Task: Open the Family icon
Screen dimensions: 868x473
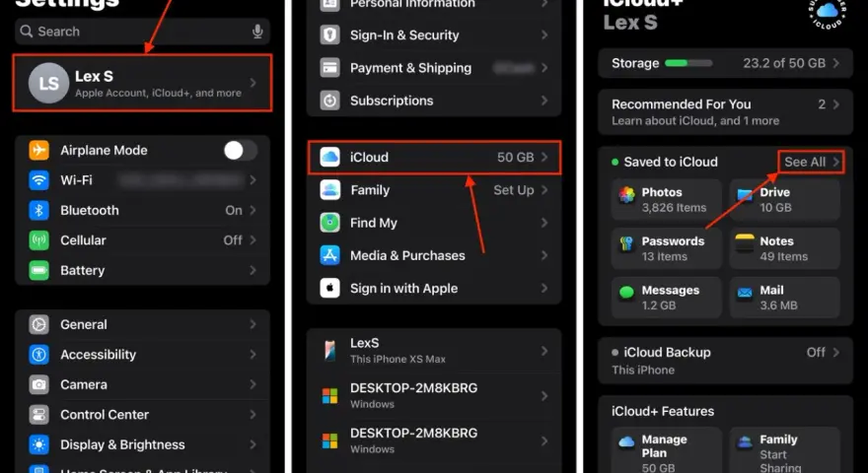Action: click(x=329, y=190)
